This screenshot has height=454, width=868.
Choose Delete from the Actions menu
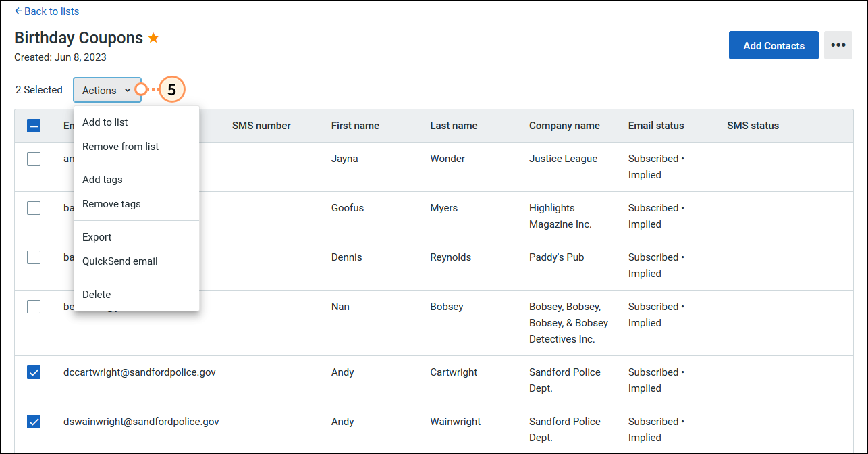pos(97,294)
